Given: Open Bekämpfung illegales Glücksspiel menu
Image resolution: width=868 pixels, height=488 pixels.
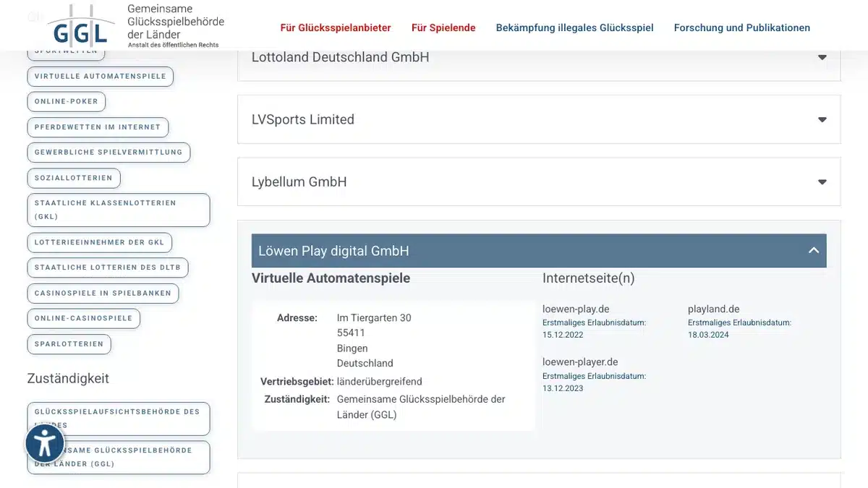Looking at the screenshot, I should (x=574, y=27).
